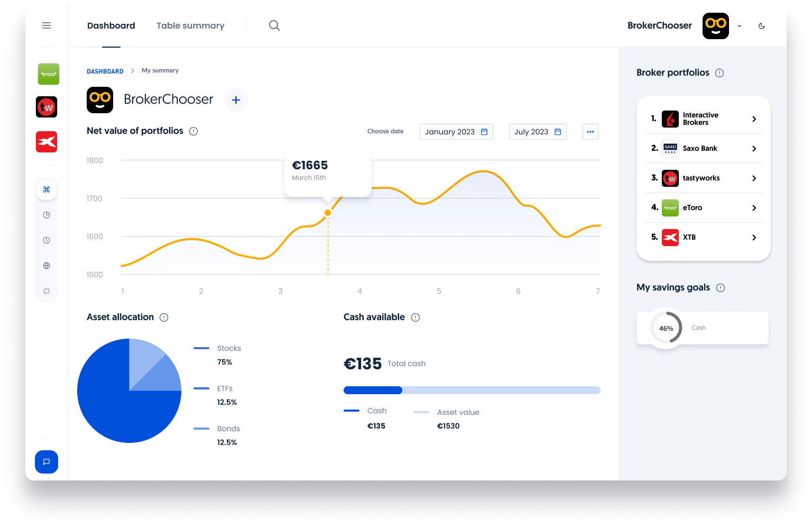Click the BrokerChooser username in header
Image resolution: width=812 pixels, height=527 pixels.
point(660,25)
